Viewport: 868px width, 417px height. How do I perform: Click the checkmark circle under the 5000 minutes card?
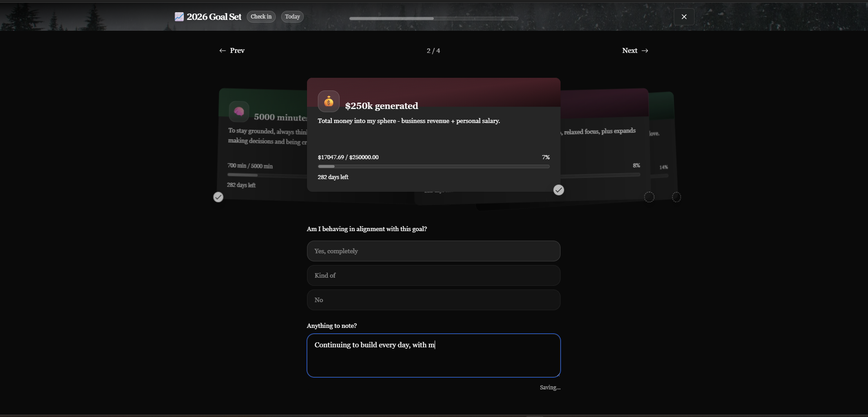point(218,197)
